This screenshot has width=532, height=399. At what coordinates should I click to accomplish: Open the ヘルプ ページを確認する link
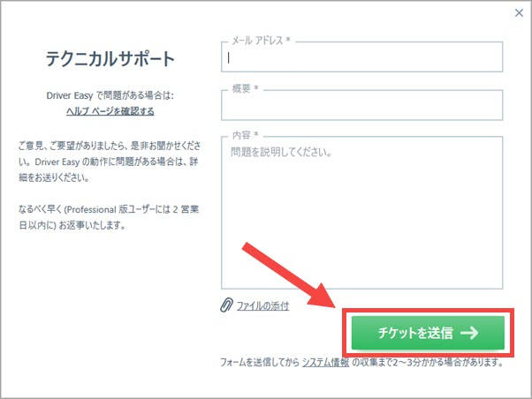[110, 111]
